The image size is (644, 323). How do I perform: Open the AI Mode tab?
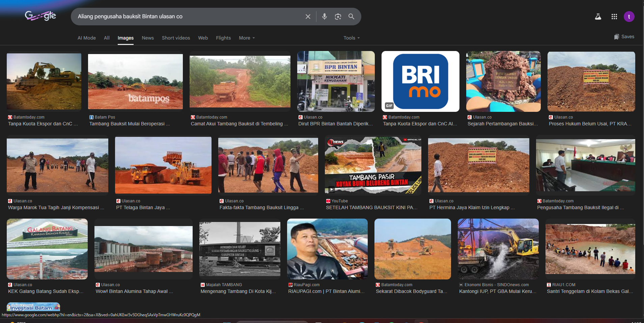(x=86, y=38)
